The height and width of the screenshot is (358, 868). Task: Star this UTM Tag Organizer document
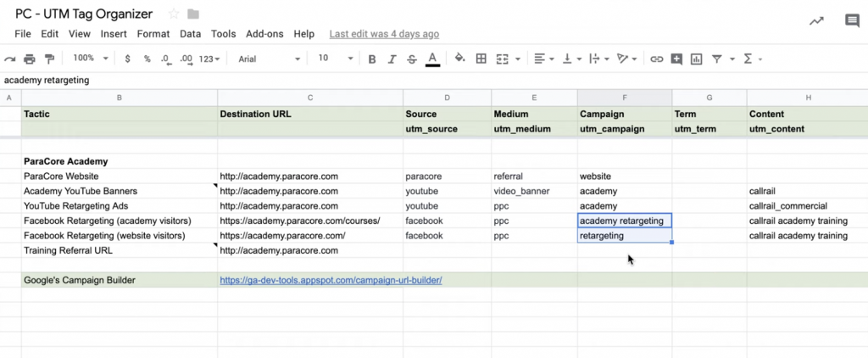point(173,14)
